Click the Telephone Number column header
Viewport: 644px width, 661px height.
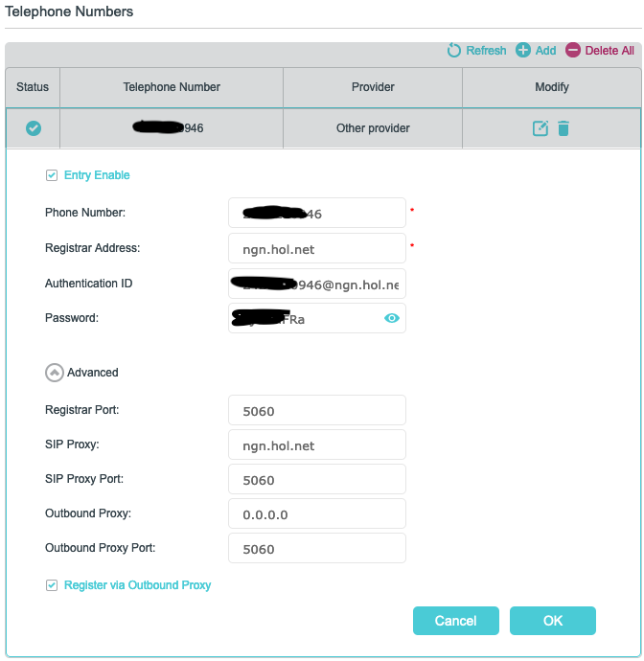point(172,87)
